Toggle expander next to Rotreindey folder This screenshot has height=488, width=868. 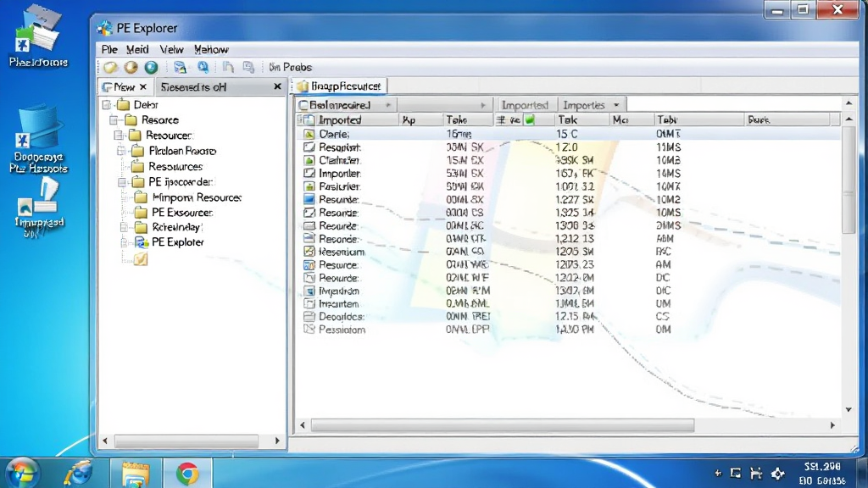tap(124, 227)
